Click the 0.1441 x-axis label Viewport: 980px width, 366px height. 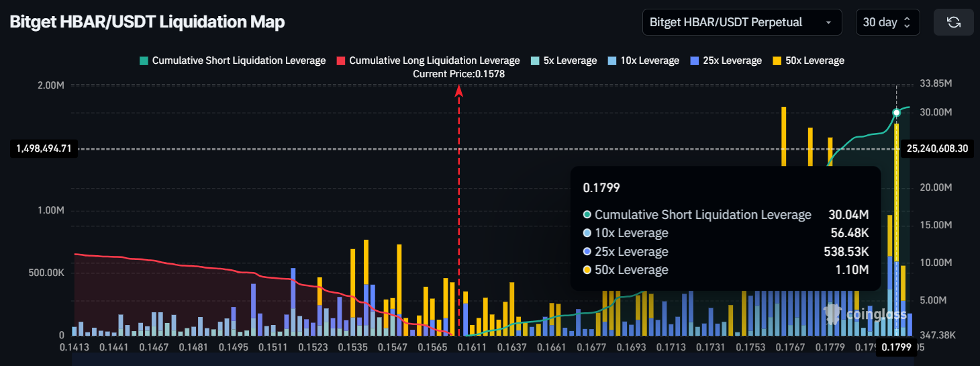coord(113,347)
